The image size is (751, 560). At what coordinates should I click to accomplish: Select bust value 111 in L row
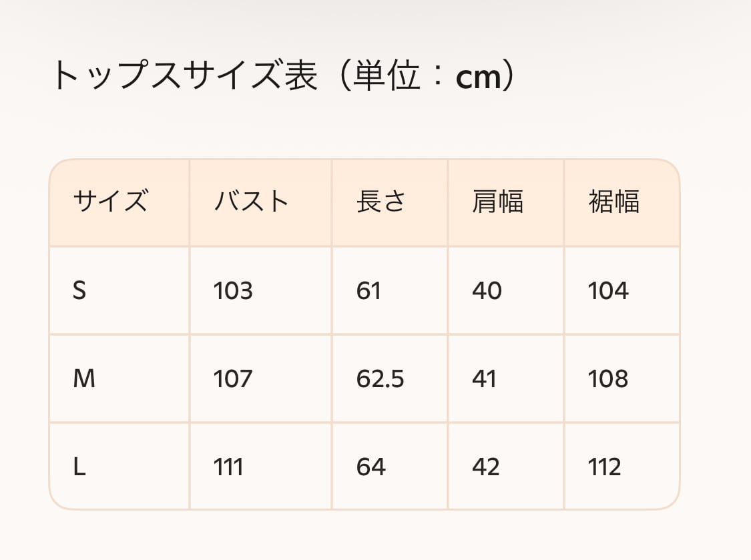228,467
